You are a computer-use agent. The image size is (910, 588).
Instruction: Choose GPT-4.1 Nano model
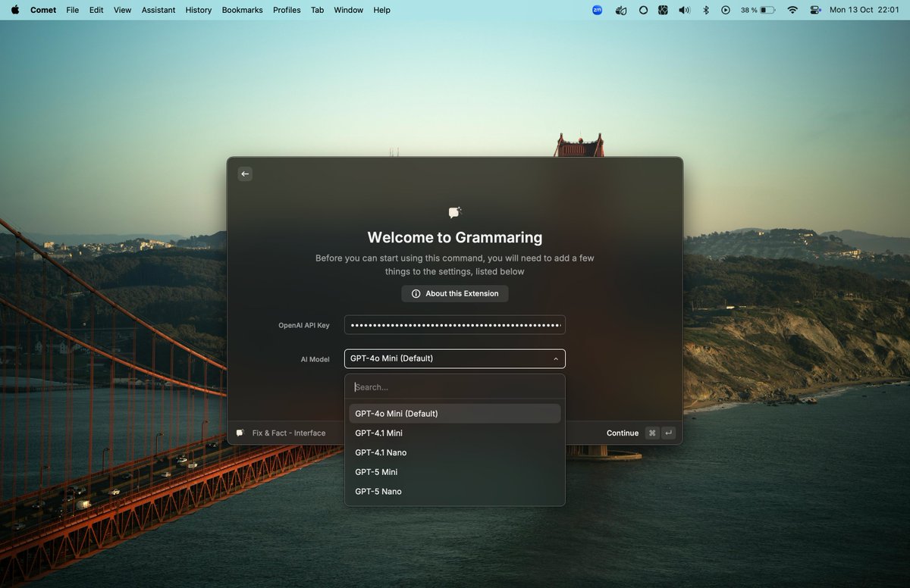pos(455,452)
